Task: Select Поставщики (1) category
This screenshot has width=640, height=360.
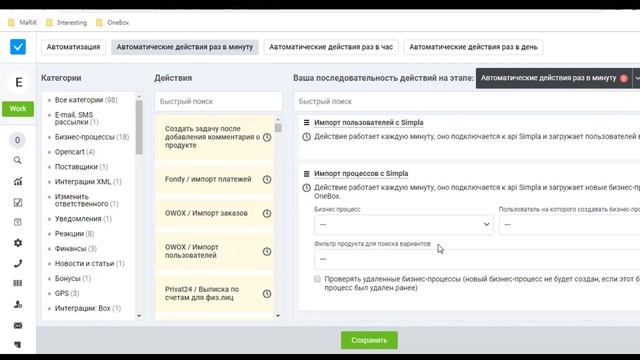Action: pos(81,167)
